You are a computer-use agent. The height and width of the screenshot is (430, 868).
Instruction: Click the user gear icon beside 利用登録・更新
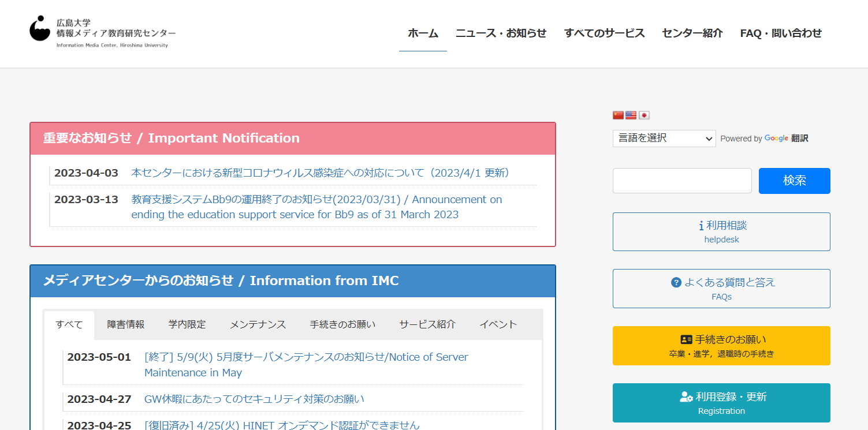(x=686, y=397)
